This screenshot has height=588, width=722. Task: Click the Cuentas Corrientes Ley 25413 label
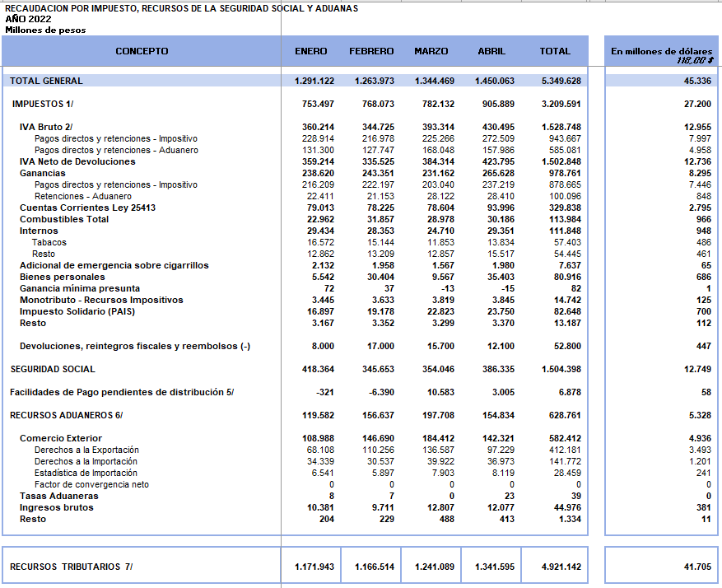[x=87, y=208]
